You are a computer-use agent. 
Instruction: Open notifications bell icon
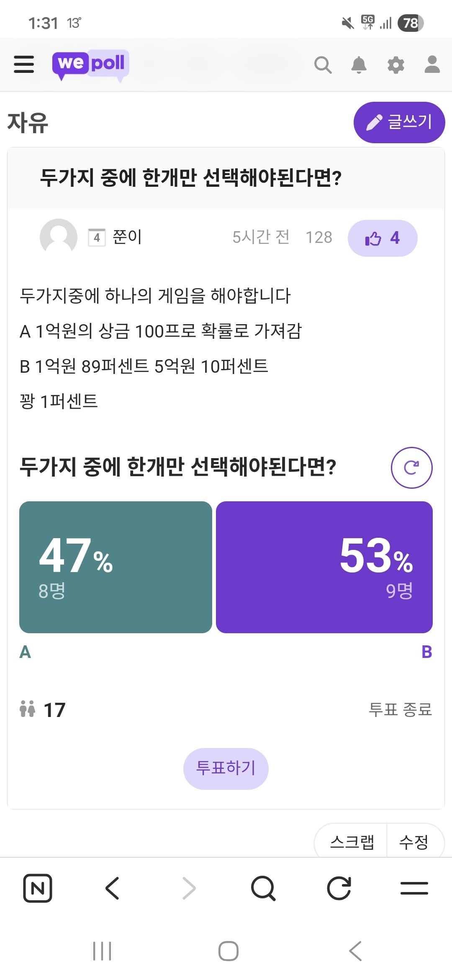coord(359,65)
